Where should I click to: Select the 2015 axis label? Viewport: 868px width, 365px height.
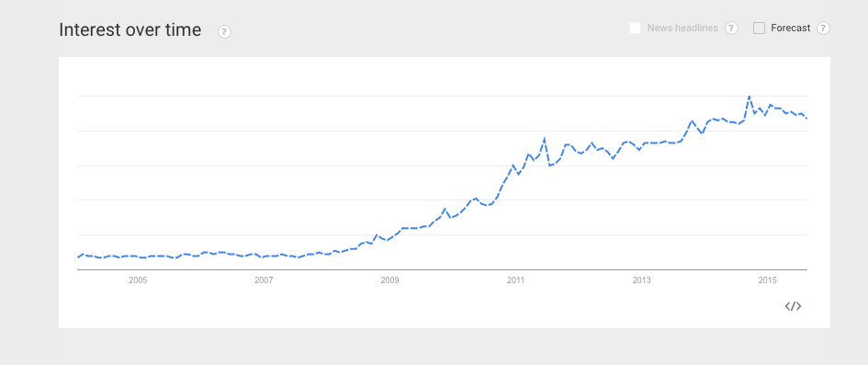pos(767,280)
